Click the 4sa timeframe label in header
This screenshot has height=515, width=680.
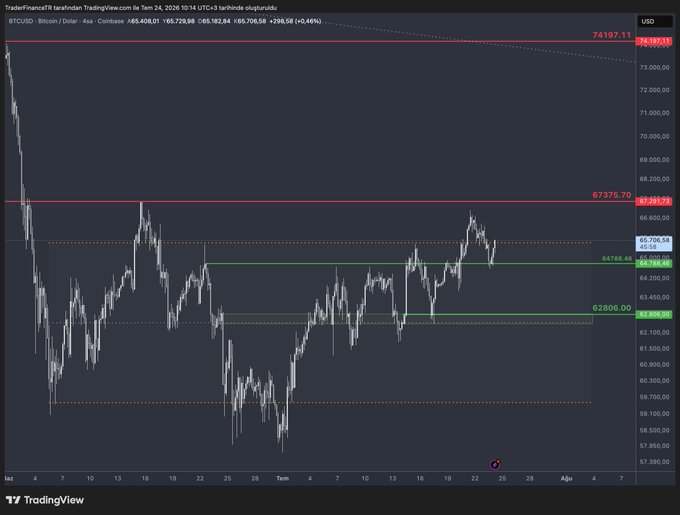(87, 21)
